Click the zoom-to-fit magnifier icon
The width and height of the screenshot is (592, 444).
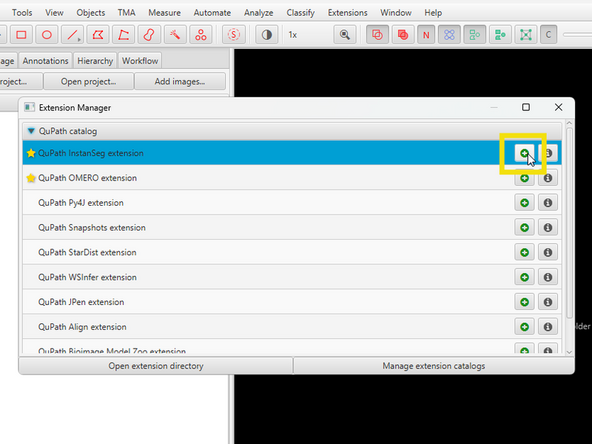click(345, 35)
